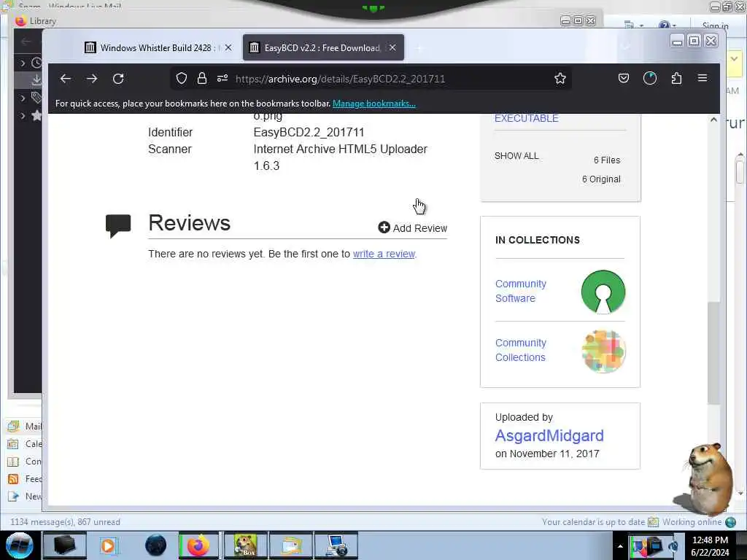Click scrollbar up arrow on page

tap(713, 120)
